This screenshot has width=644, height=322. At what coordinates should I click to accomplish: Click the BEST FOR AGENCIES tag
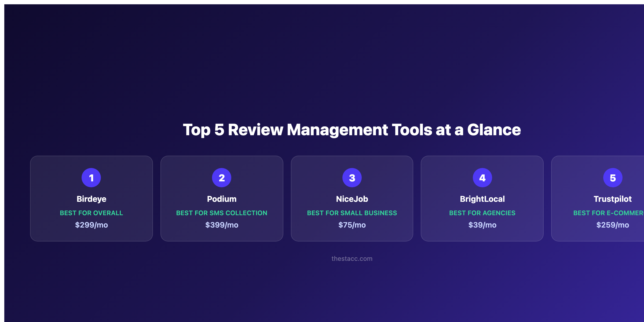[x=482, y=213]
